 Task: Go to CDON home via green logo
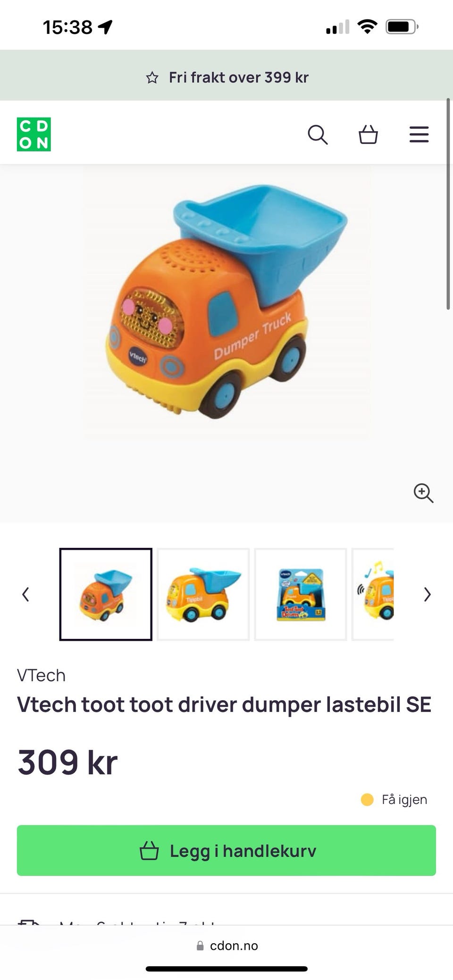coord(34,134)
